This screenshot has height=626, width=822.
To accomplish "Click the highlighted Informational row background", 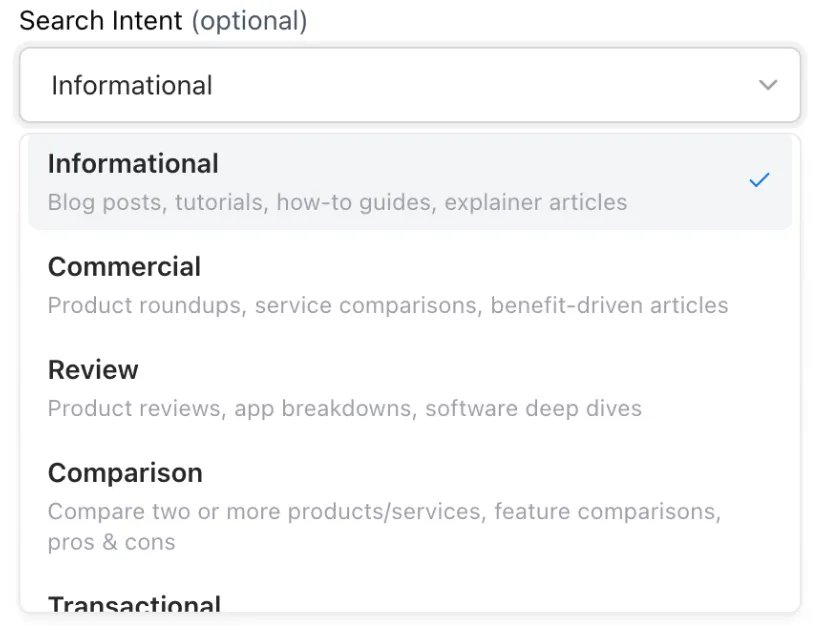I will [410, 182].
